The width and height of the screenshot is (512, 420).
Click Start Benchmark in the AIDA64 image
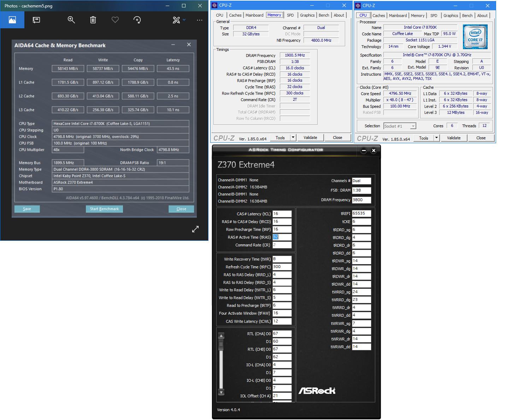pyautogui.click(x=104, y=209)
